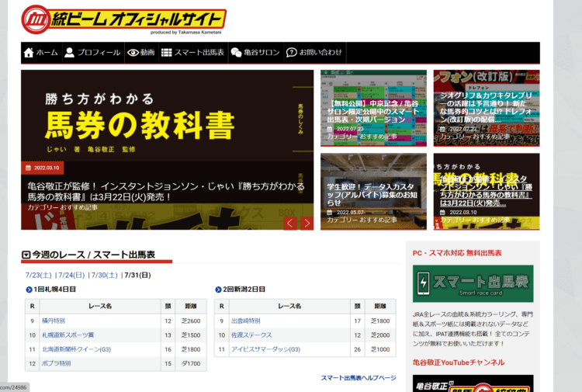Select the 7/23(土) date tab
The height and width of the screenshot is (392, 582).
pyautogui.click(x=38, y=275)
